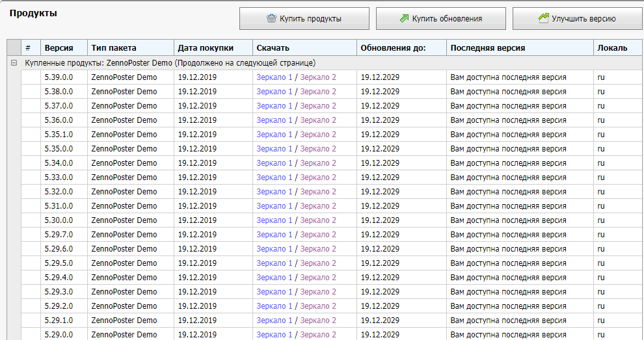Click the # column header
Screen dimensions: 644x340
point(31,47)
